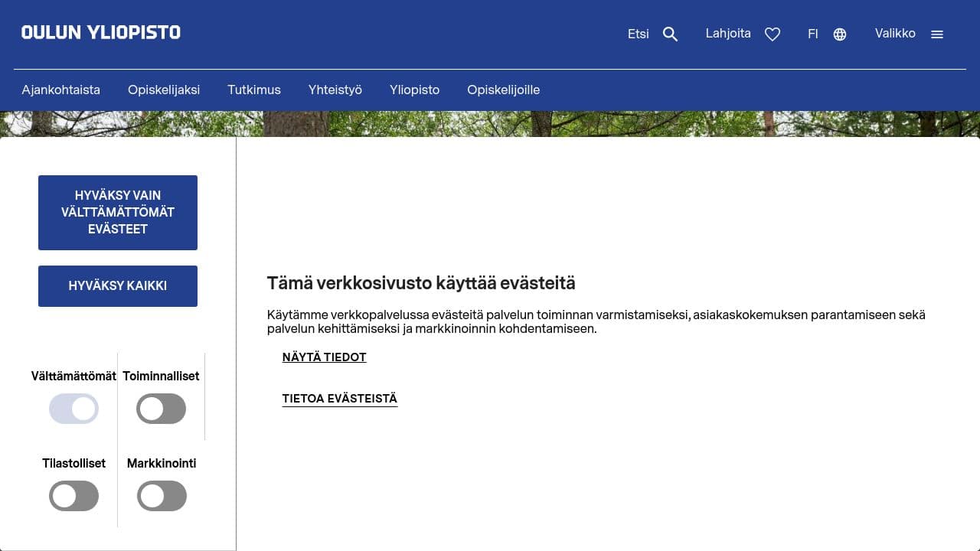Viewport: 980px width, 551px height.
Task: Accept only necessary cookies via HYVÄKSY VAIN button
Action: [118, 212]
